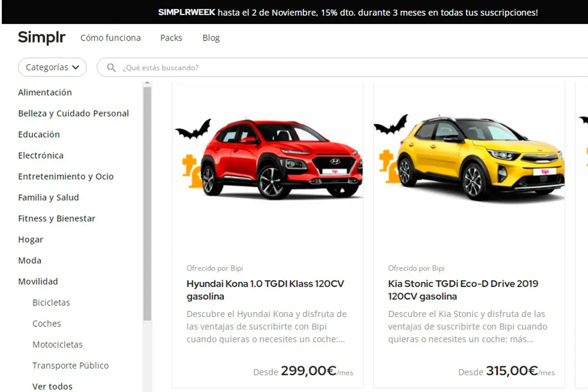Click the Kia Stonic description text

coord(467,326)
